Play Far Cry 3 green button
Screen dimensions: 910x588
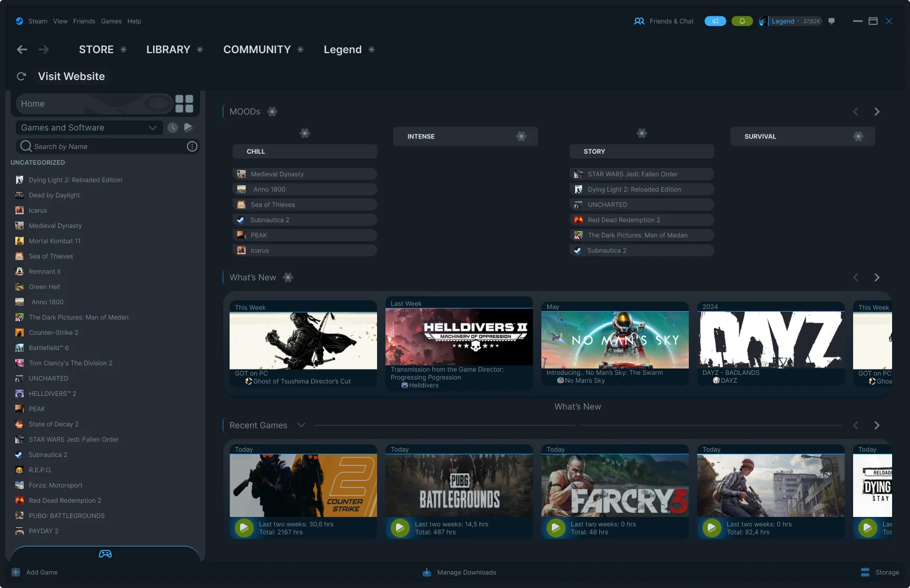tap(556, 527)
